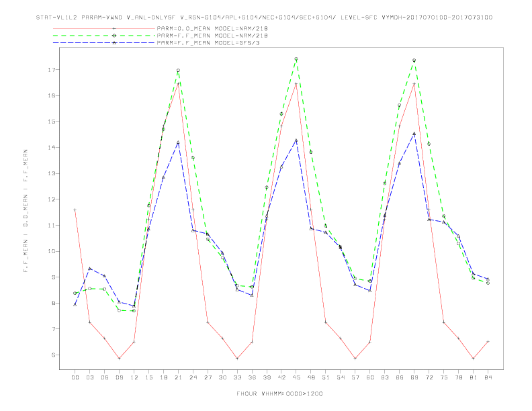Image resolution: width=532 pixels, height=411 pixels.
Task: Click y-axis tick label 11
Action: tap(52, 226)
